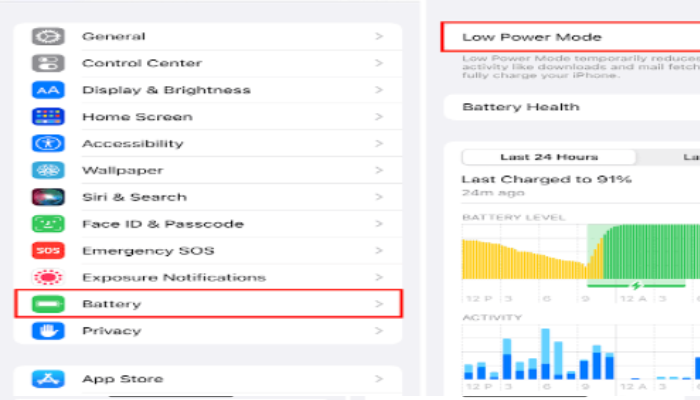The width and height of the screenshot is (700, 400).
Task: Open the General label
Action: click(114, 36)
